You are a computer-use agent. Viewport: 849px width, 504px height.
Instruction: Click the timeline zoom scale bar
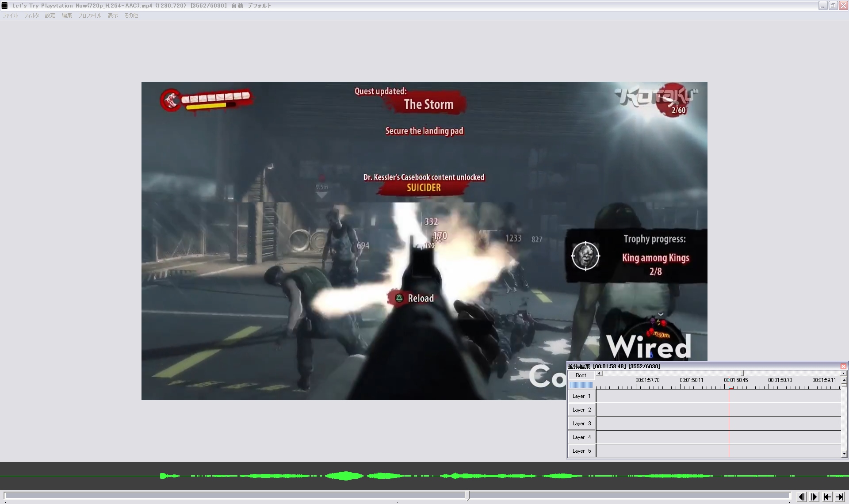point(581,385)
